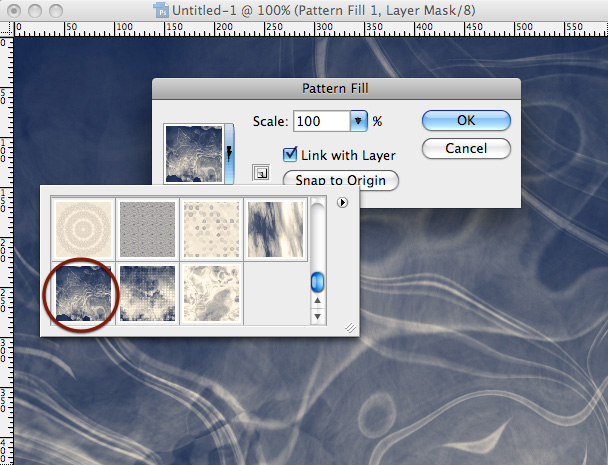Click the pattern picker scrollbar thumb

click(x=318, y=282)
